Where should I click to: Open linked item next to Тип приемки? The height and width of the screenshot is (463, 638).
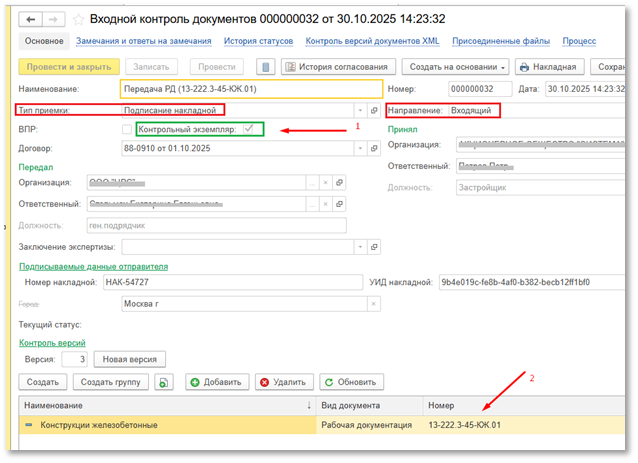(x=372, y=110)
